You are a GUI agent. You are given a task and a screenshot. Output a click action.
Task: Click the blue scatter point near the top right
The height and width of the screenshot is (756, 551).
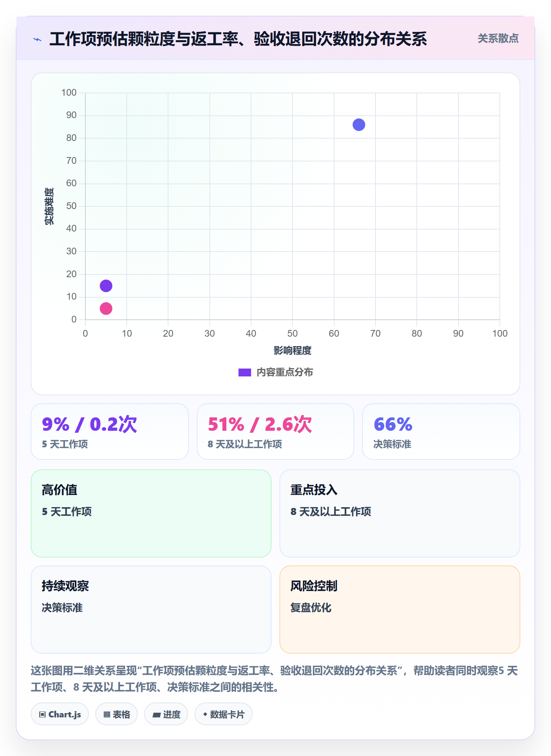[359, 125]
